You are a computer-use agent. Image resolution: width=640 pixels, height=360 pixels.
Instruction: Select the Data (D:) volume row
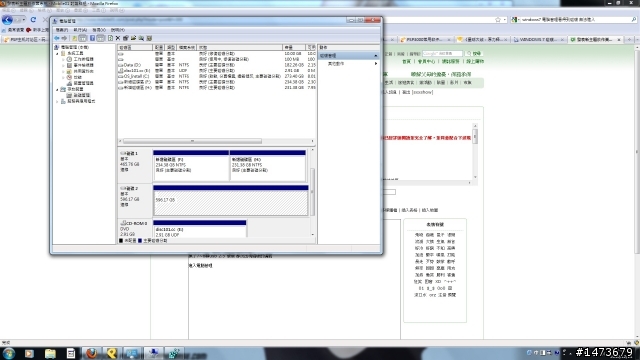(217, 65)
